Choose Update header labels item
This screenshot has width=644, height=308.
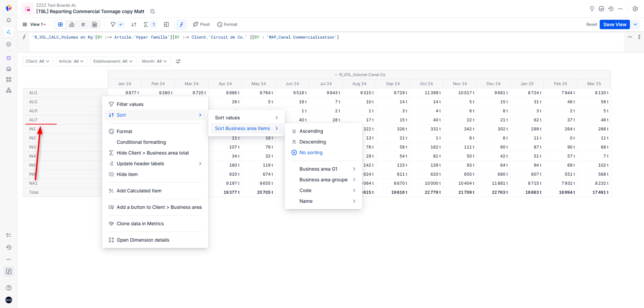click(x=155, y=164)
